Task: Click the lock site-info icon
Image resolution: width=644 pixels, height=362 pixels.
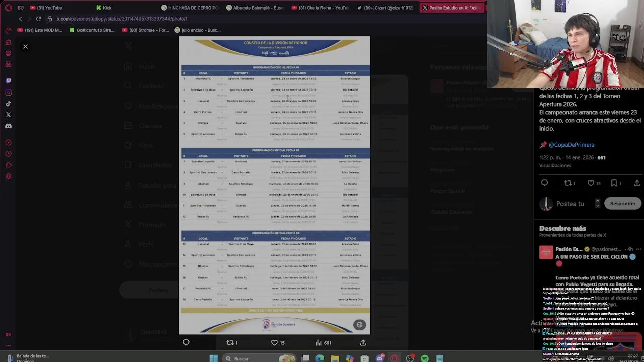Action: point(49,19)
